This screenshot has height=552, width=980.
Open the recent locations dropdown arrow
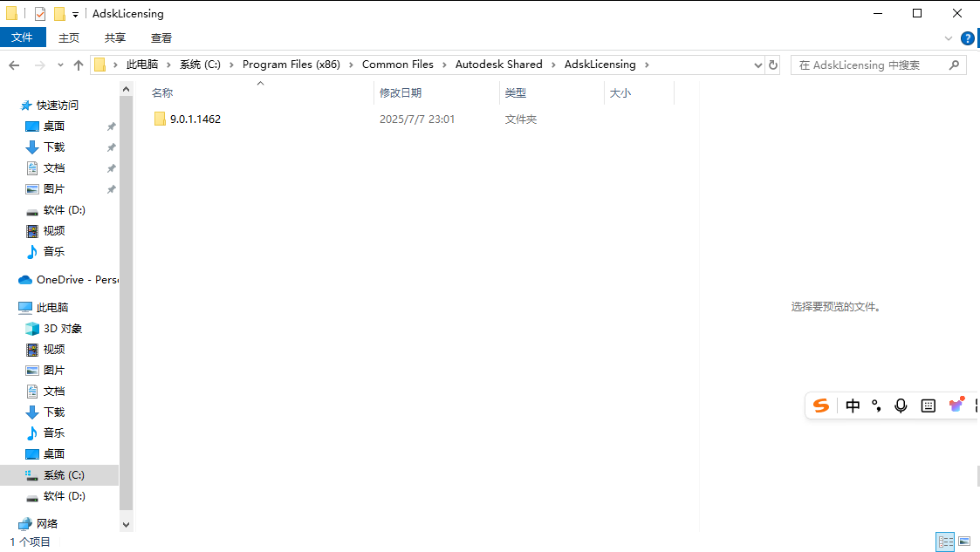(60, 65)
